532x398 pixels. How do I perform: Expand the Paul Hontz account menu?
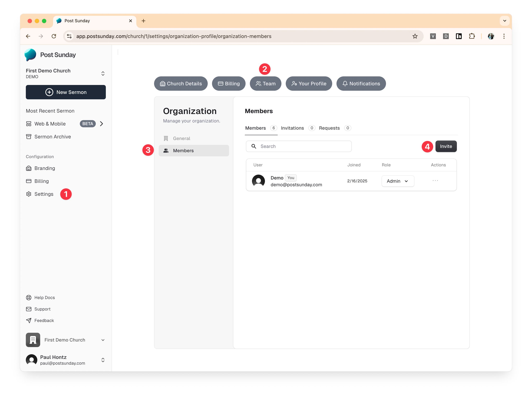103,360
